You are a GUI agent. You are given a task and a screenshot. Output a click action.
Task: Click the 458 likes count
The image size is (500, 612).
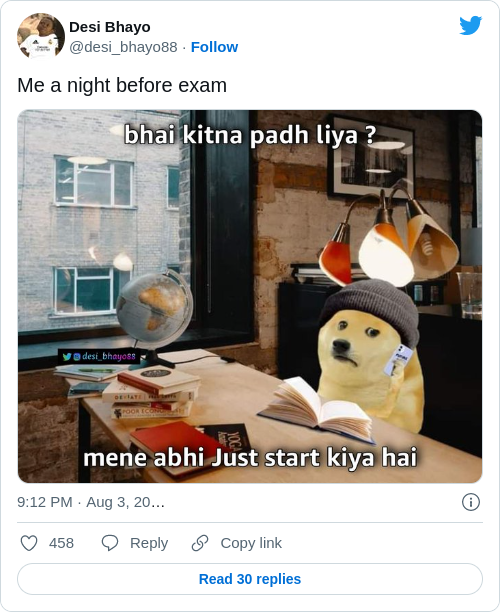pyautogui.click(x=61, y=543)
